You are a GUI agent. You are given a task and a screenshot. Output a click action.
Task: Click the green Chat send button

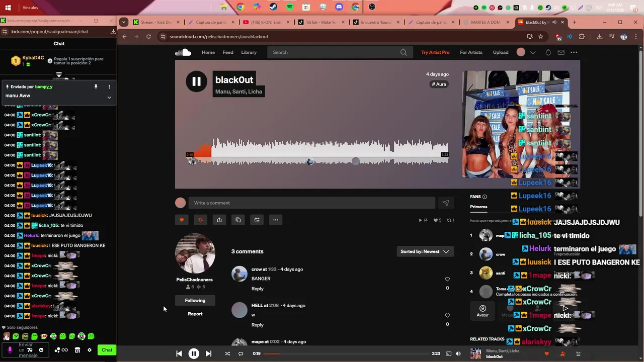click(x=107, y=350)
